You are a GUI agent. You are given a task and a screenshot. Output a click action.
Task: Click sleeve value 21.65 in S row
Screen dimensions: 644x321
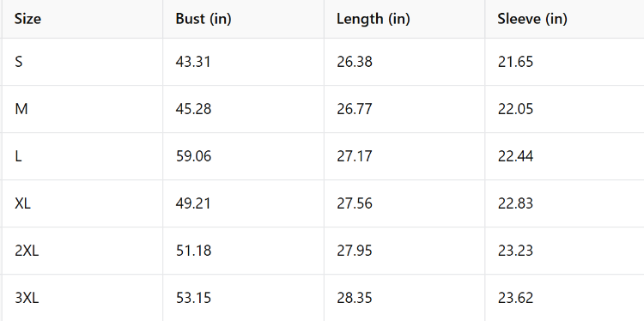pyautogui.click(x=515, y=62)
